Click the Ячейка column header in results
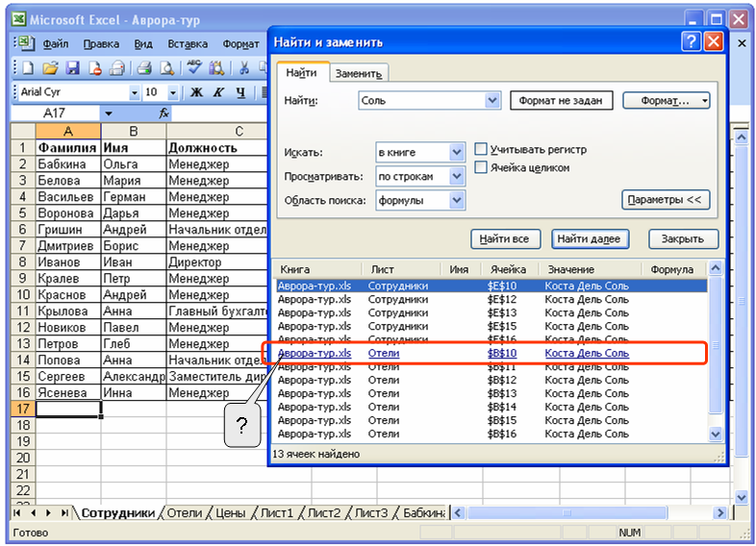The height and width of the screenshot is (546, 756). tap(508, 269)
